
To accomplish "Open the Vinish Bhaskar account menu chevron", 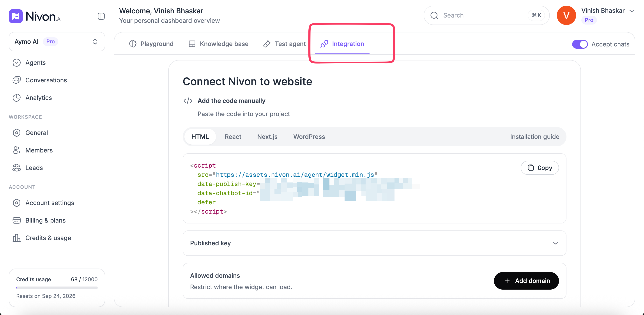I will click(632, 11).
